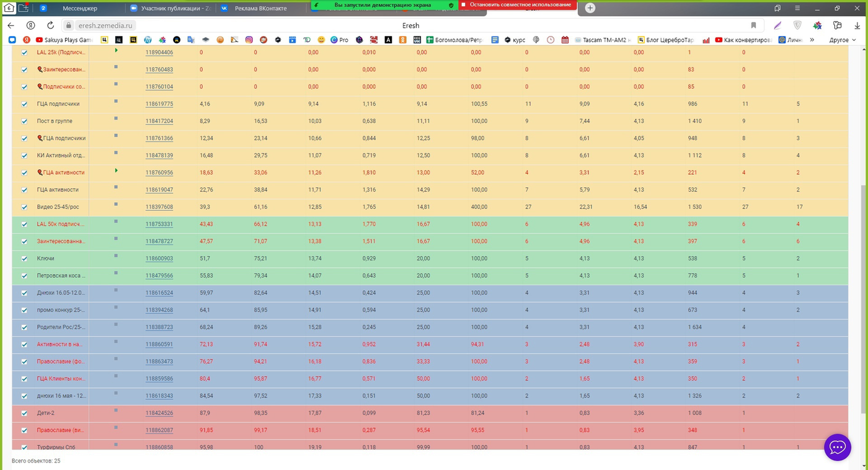The image size is (868, 470).
Task: Switch to the Мессенджер tab
Action: coord(80,8)
